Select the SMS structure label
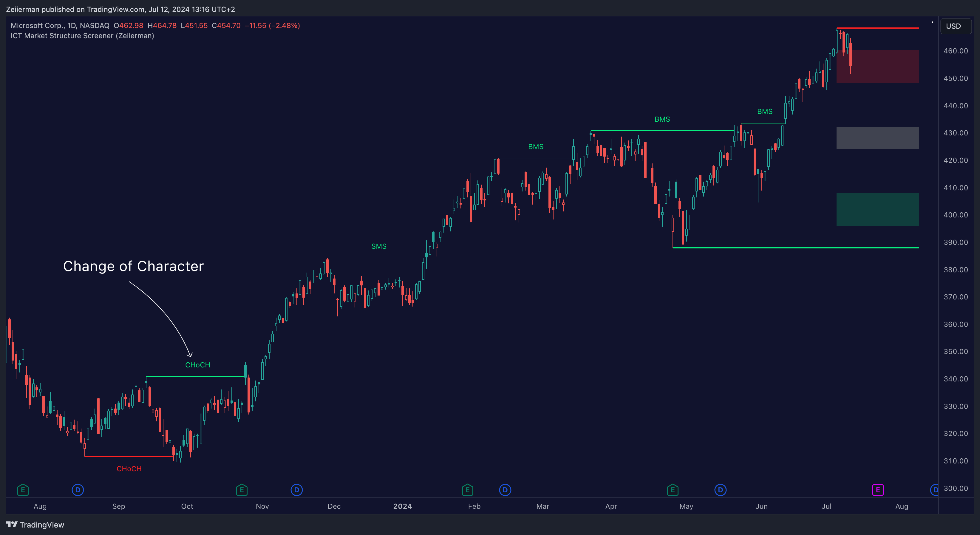Screen dimensions: 980x535 378,246
